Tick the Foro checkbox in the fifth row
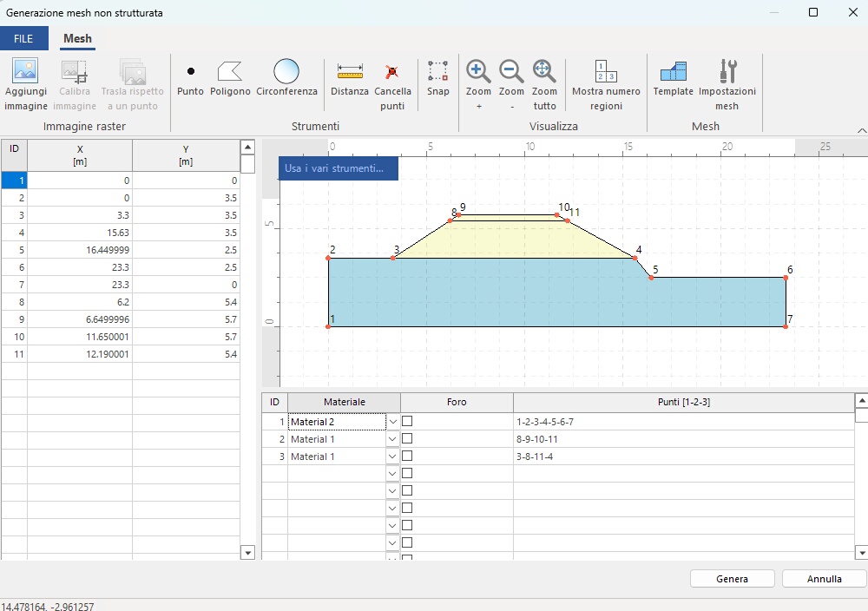 pyautogui.click(x=407, y=490)
